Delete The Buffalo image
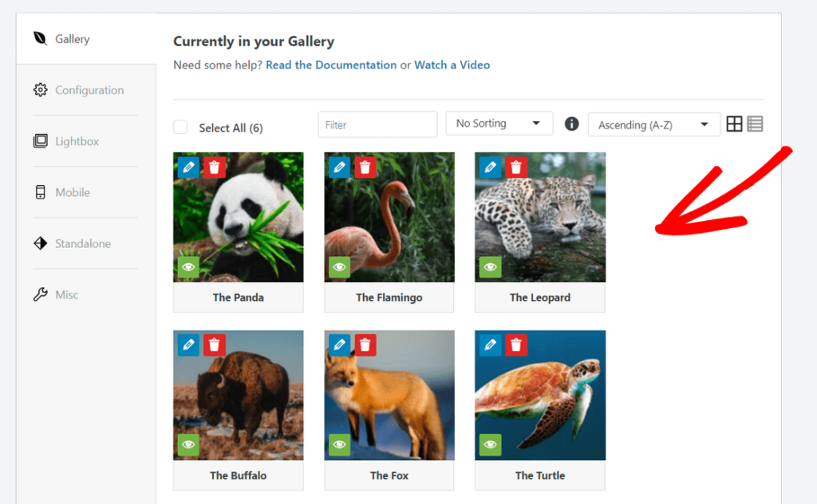This screenshot has width=817, height=504. pos(214,345)
